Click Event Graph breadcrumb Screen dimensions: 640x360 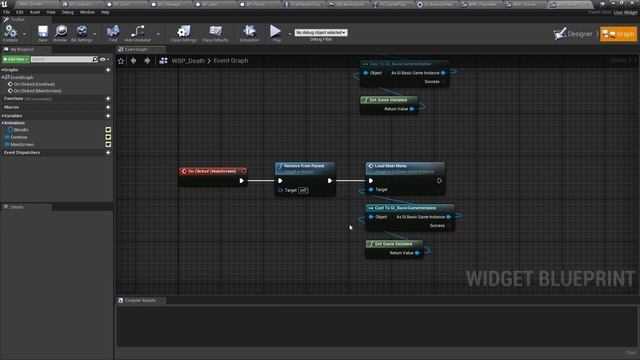click(x=231, y=61)
